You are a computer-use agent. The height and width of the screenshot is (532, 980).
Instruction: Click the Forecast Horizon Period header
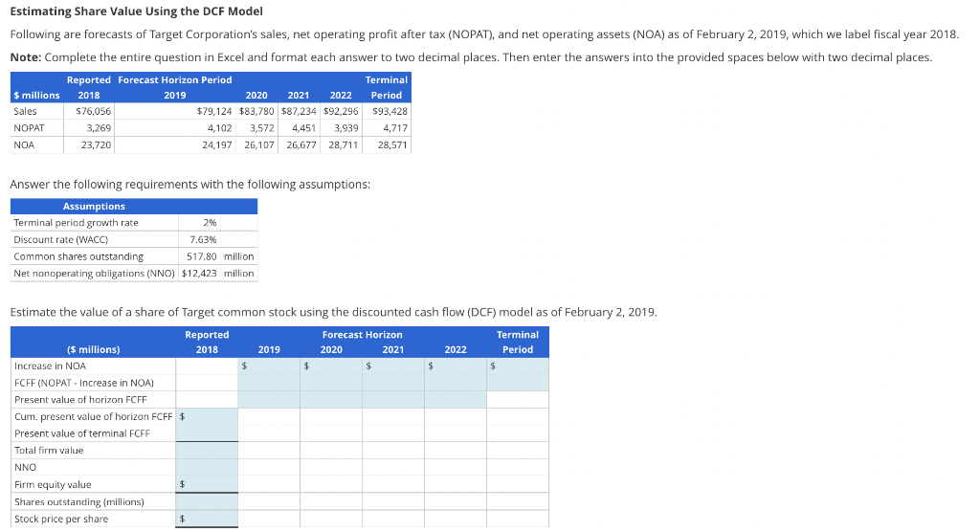click(175, 80)
